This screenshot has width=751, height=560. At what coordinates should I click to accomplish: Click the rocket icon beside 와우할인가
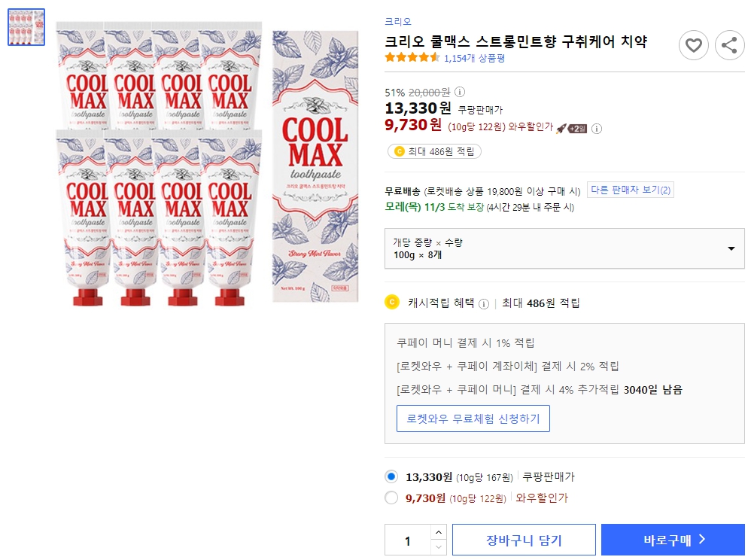(563, 126)
